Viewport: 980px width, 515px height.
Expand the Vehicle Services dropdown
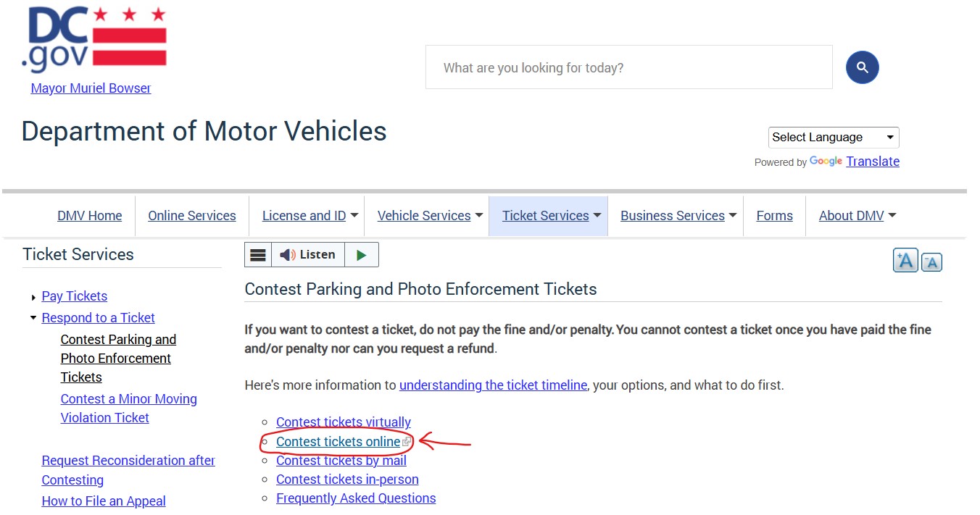(x=425, y=215)
